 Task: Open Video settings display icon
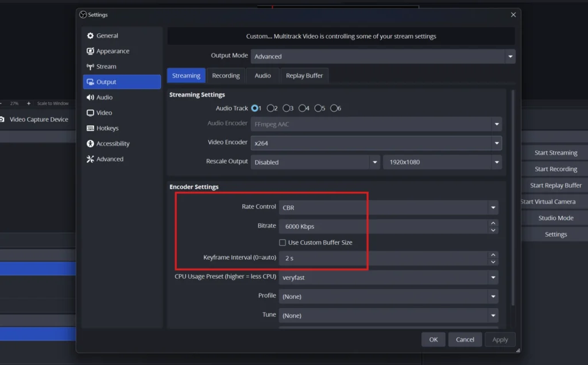(x=90, y=113)
